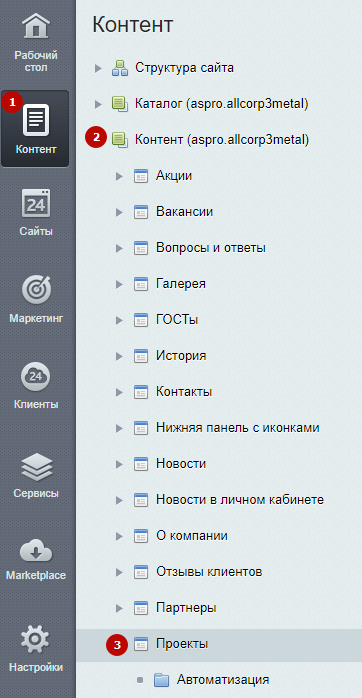This screenshot has height=698, width=362.
Task: Click the icon next to ГОСТы
Action: 141,320
